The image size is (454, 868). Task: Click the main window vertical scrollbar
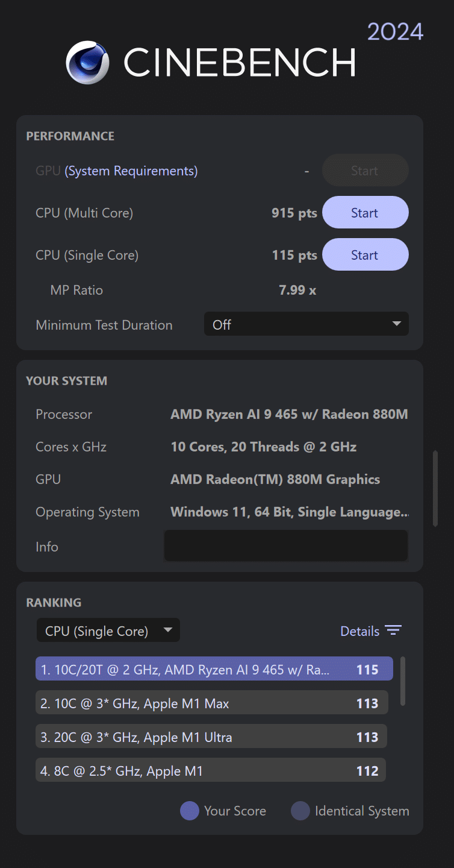(x=435, y=488)
